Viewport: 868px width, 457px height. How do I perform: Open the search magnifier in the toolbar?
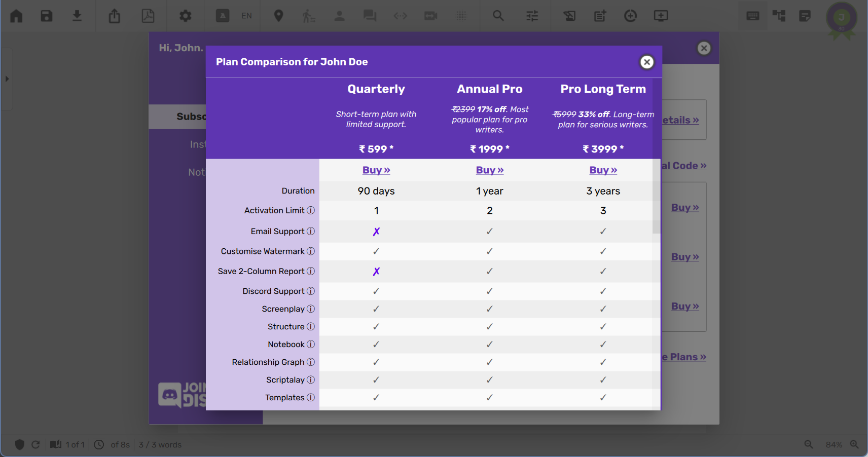coord(498,16)
